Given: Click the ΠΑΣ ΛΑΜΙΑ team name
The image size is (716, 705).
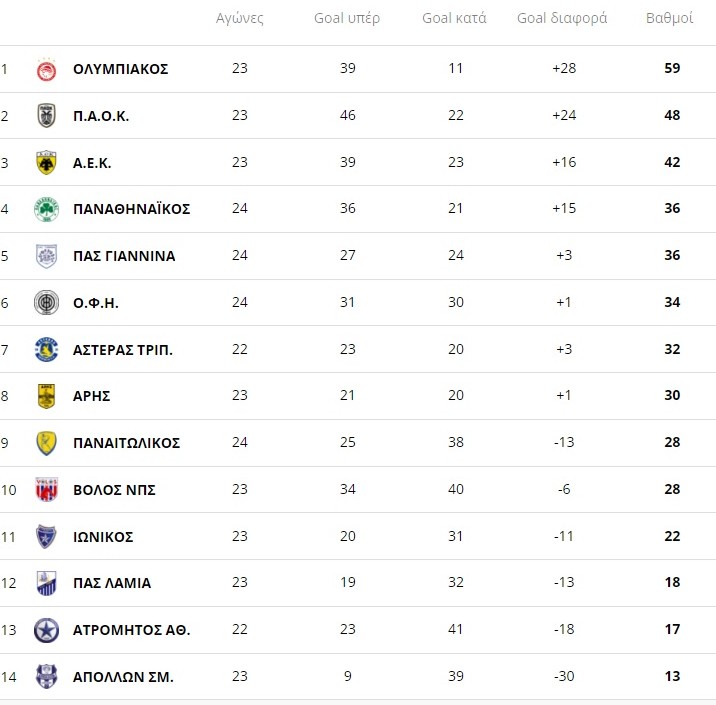Looking at the screenshot, I should pos(112,583).
